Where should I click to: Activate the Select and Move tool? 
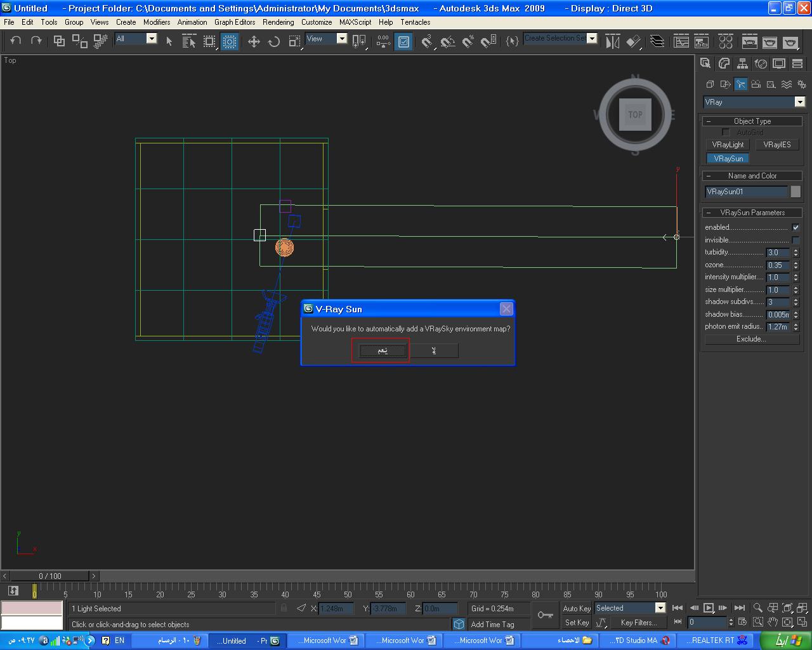[254, 41]
